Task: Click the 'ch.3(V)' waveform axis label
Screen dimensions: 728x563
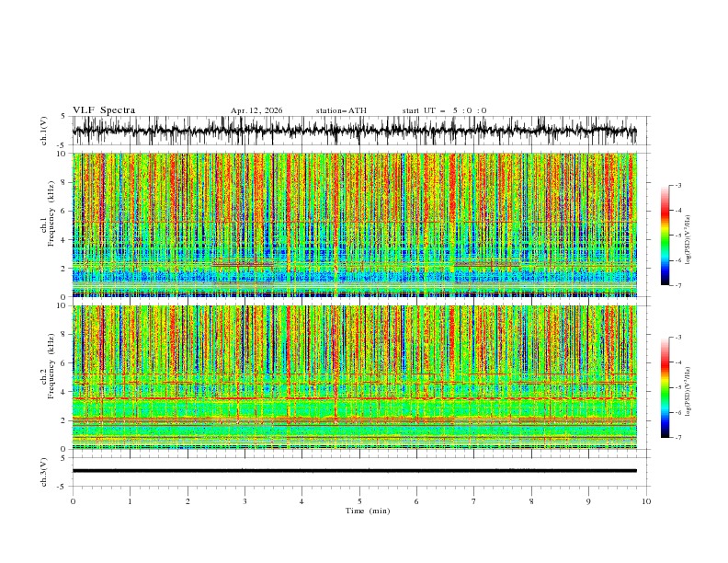Action: coord(43,472)
